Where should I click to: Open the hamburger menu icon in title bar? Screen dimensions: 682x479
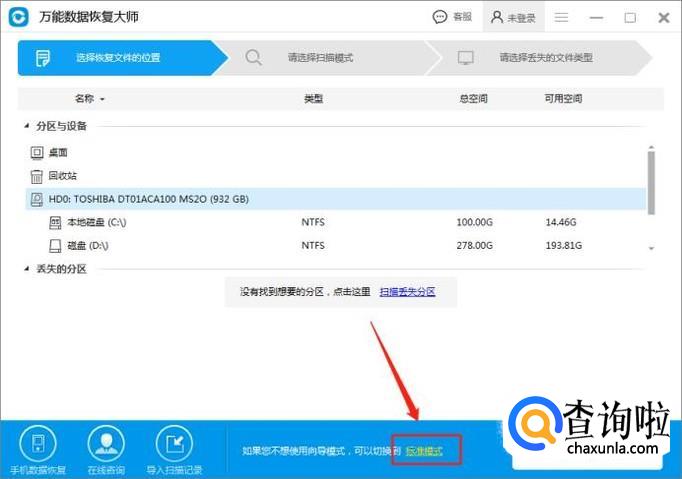(561, 17)
